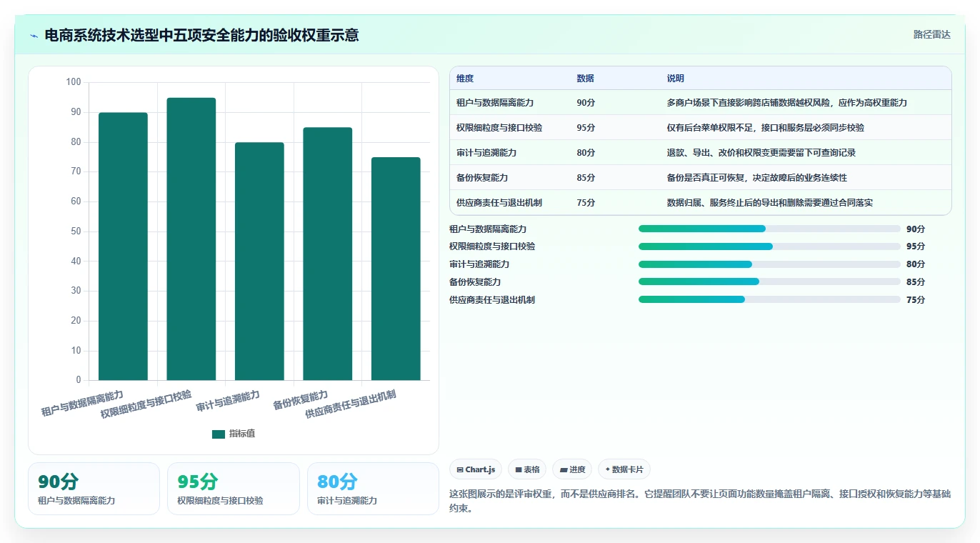Select the 进度 tag chip
The image size is (980, 543).
(x=572, y=469)
